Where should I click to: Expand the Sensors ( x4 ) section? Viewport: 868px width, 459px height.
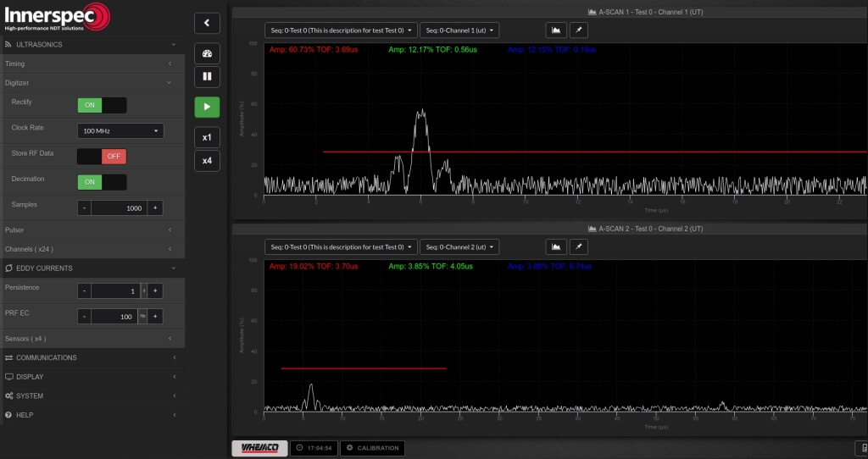(x=92, y=339)
